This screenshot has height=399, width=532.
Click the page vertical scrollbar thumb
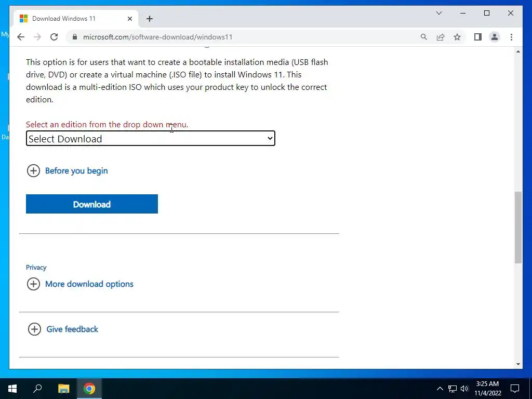click(518, 228)
